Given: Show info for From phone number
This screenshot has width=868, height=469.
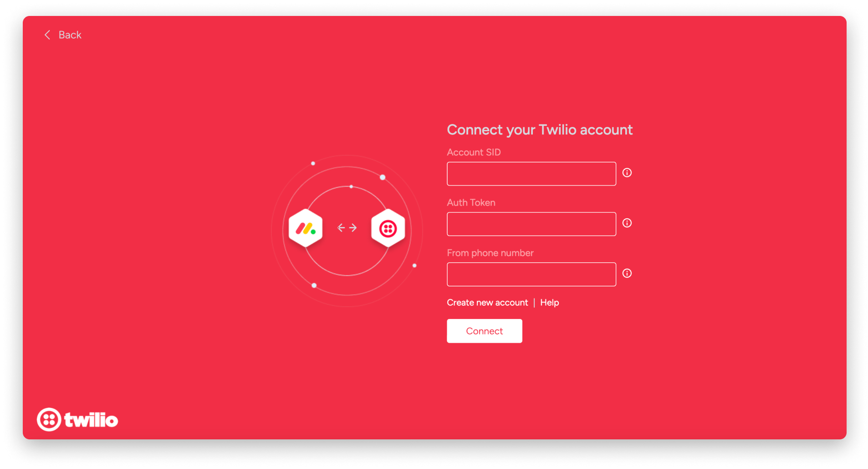Looking at the screenshot, I should (627, 273).
